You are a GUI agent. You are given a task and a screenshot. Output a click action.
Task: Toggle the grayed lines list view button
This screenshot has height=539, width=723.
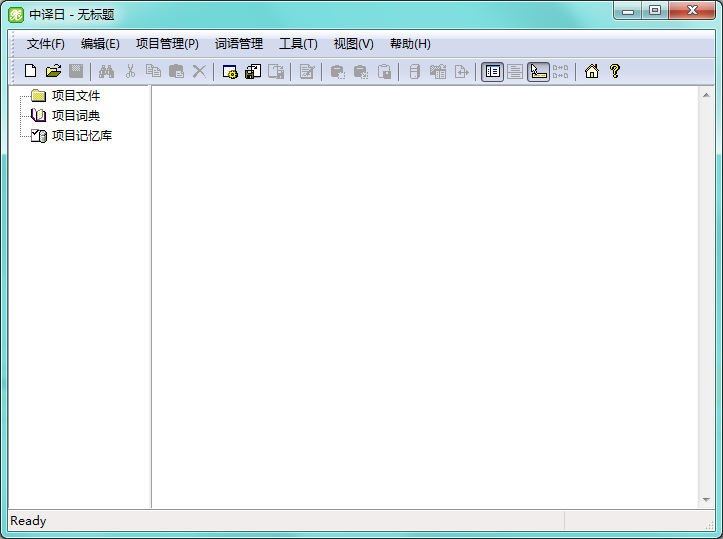point(515,71)
